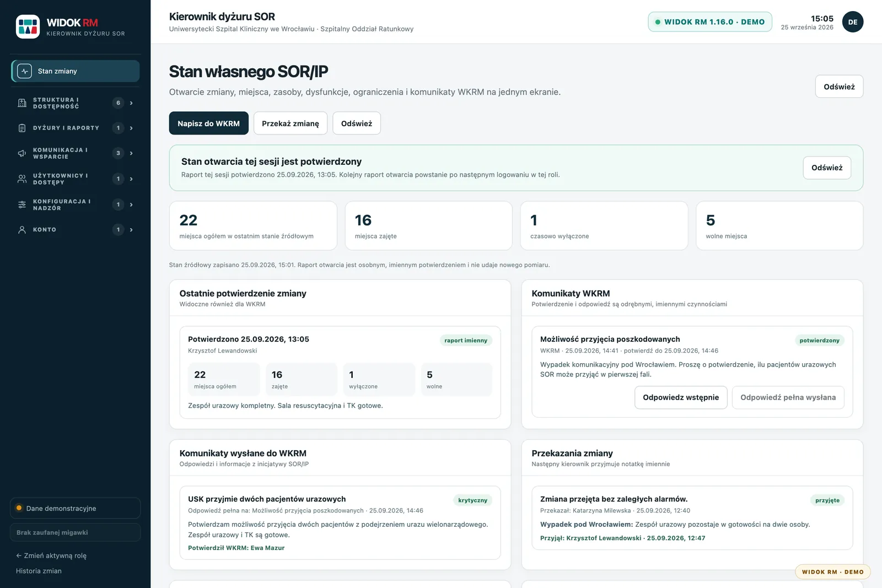Click the potwierdzony status tag
This screenshot has height=588, width=882.
pyautogui.click(x=819, y=341)
